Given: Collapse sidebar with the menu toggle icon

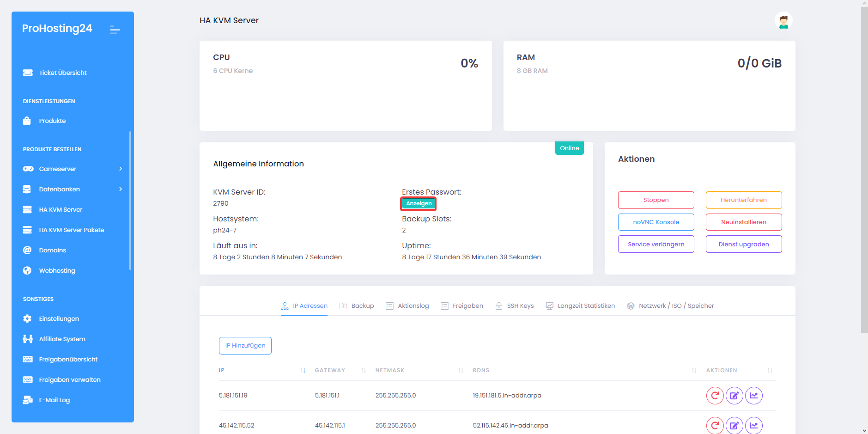Looking at the screenshot, I should [115, 30].
